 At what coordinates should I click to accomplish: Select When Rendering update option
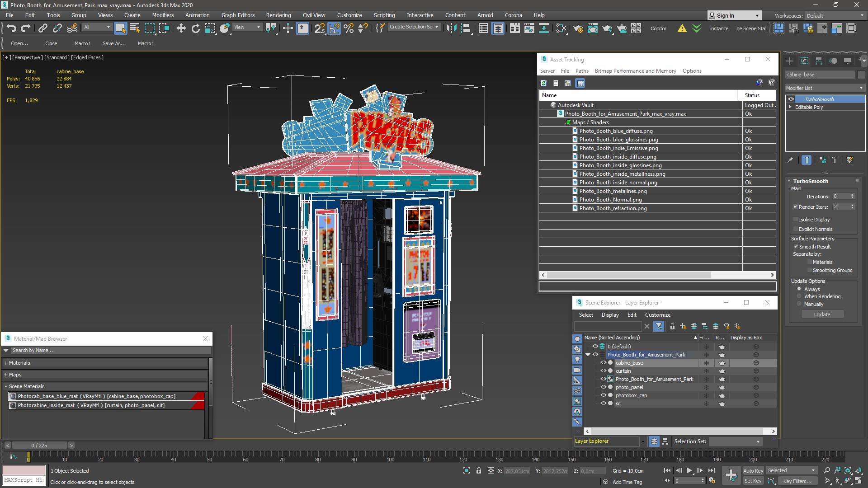pyautogui.click(x=799, y=296)
